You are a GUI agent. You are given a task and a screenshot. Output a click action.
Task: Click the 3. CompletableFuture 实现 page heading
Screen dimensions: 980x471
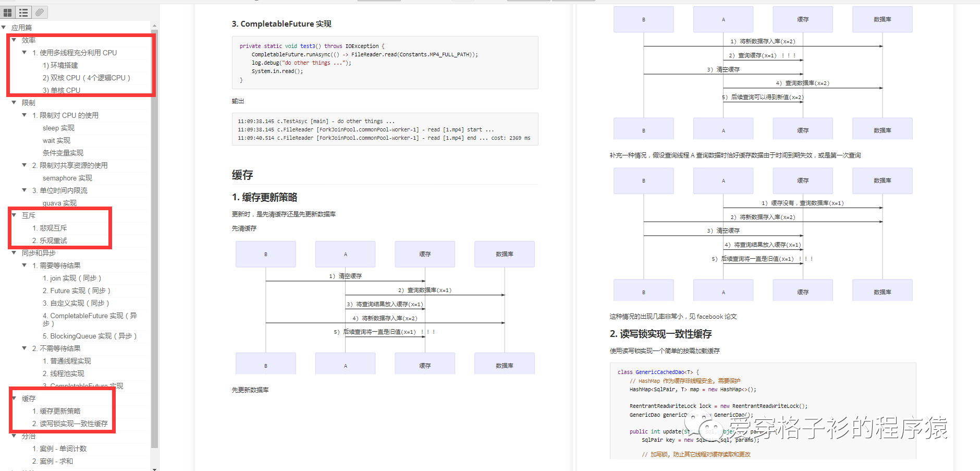click(x=281, y=24)
